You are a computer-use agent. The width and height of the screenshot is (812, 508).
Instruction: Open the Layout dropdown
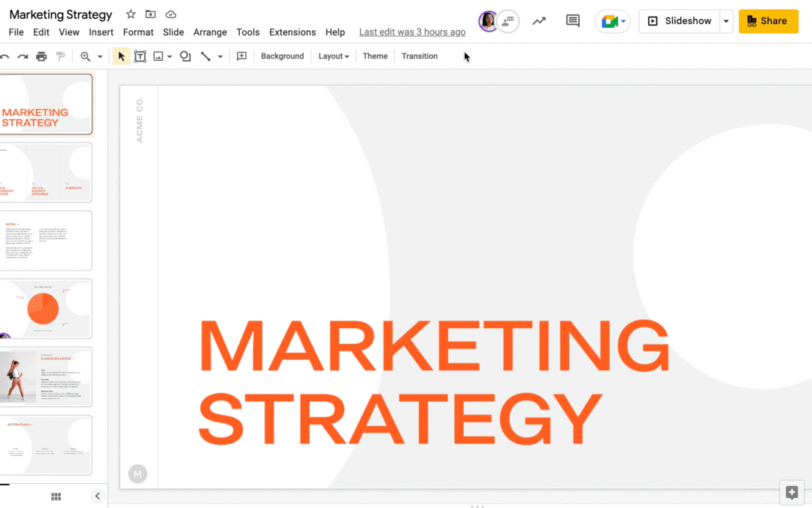(x=334, y=56)
